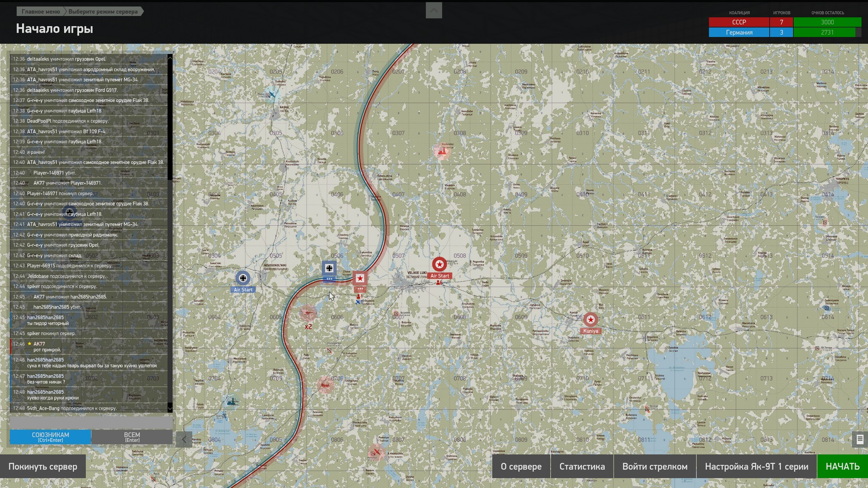Screen dimensions: 868x488
Task: Click the red tank target marker north
Action: [x=442, y=152]
